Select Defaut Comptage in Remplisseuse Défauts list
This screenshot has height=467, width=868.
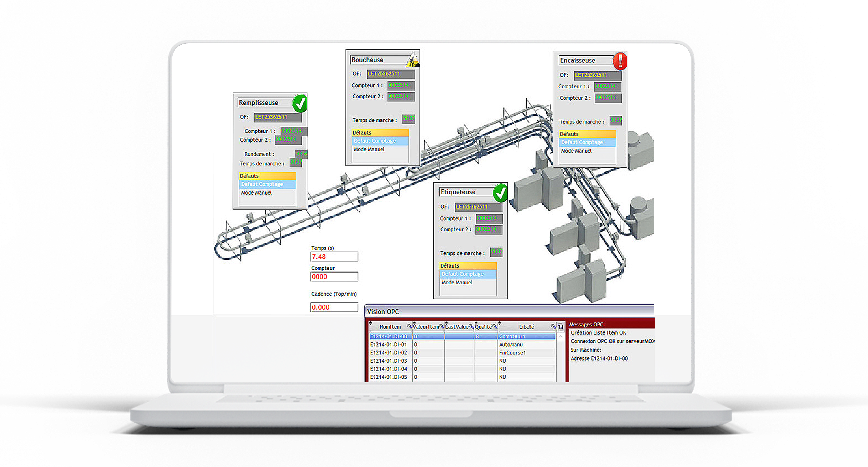[267, 184]
